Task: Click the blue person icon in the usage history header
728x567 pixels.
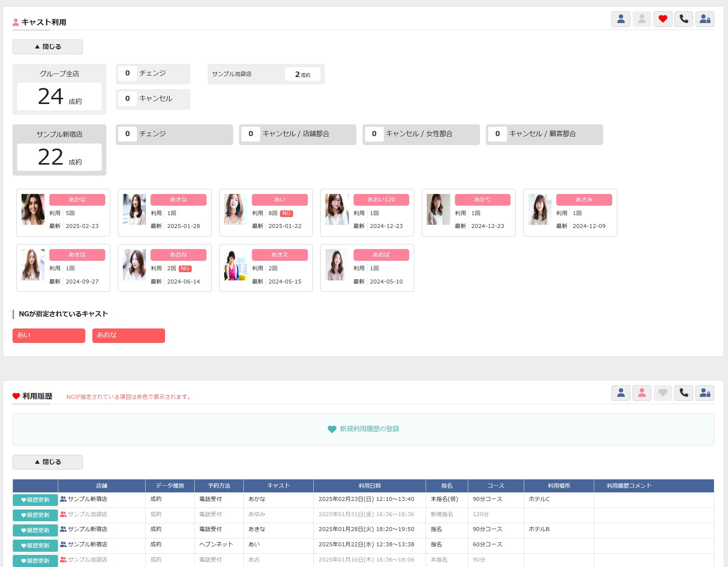Action: coord(621,393)
